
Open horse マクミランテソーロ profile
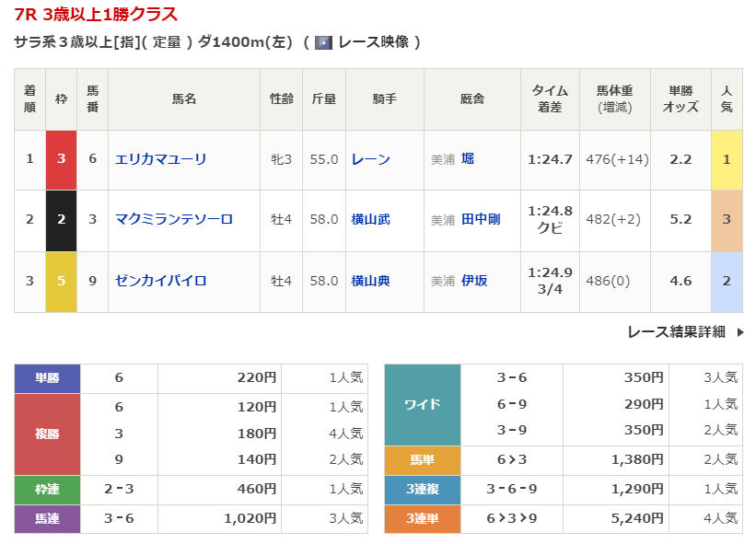tap(173, 219)
